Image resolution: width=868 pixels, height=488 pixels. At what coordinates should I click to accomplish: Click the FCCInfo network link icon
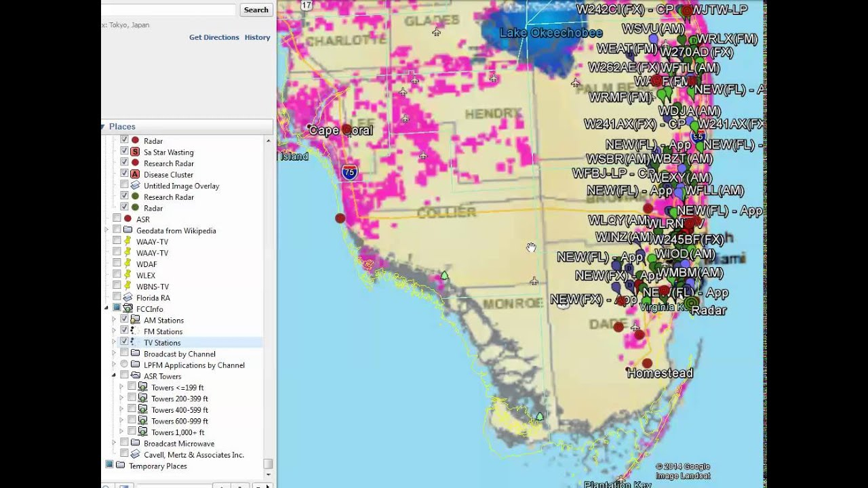[x=127, y=309]
